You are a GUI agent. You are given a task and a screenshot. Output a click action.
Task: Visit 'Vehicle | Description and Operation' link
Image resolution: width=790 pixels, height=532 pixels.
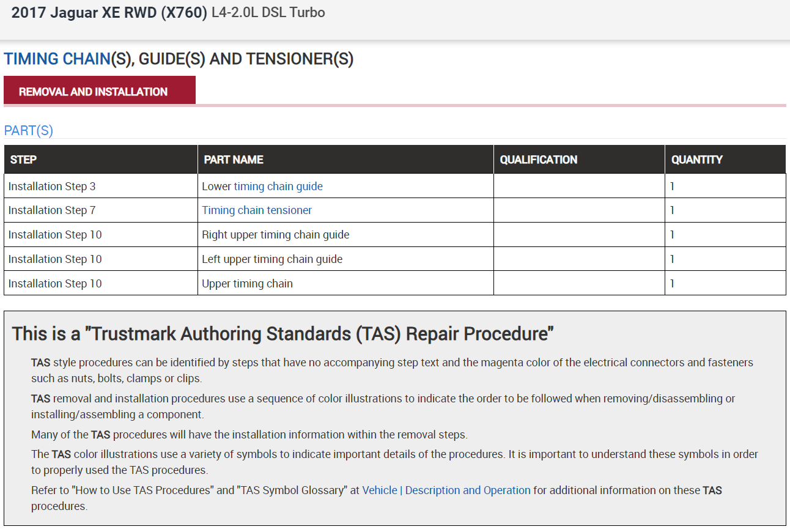(x=446, y=490)
